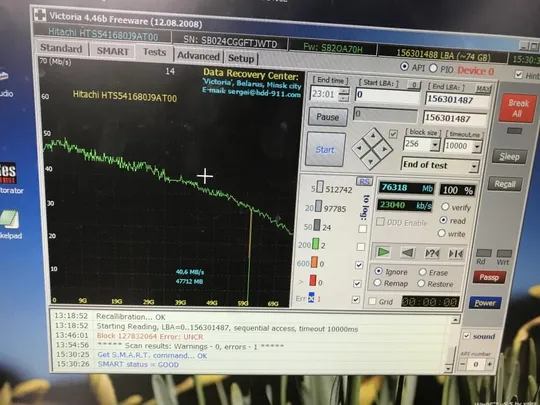The height and width of the screenshot is (405, 540).
Task: Select the Remap error action
Action: point(377,283)
